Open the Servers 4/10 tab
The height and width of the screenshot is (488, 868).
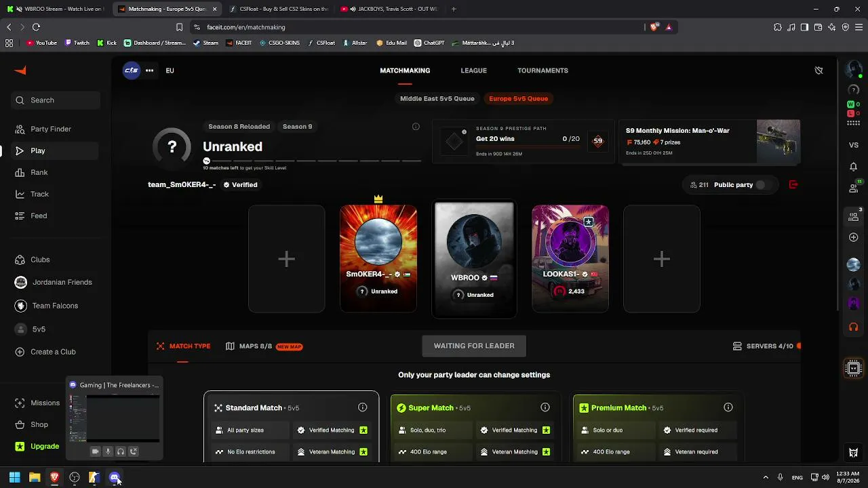coord(763,346)
